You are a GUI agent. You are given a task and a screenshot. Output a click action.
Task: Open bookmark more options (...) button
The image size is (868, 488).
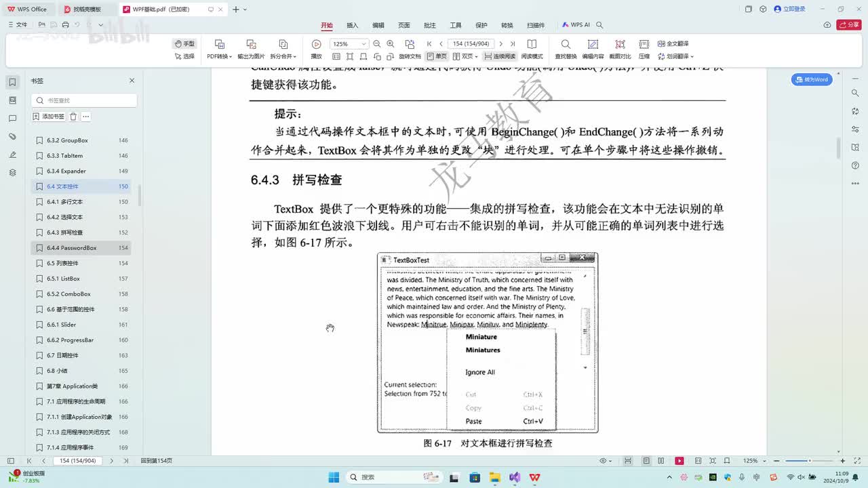pos(86,117)
